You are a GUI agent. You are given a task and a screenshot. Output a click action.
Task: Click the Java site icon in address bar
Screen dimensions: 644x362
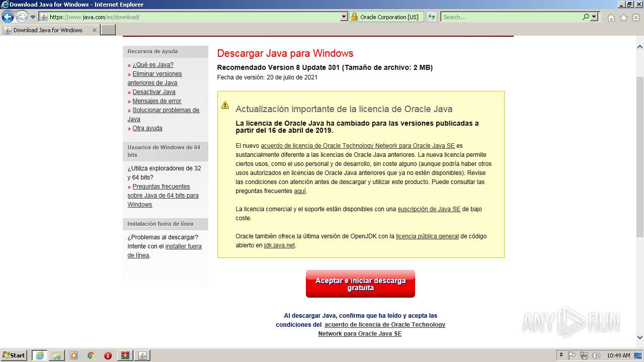(x=44, y=17)
